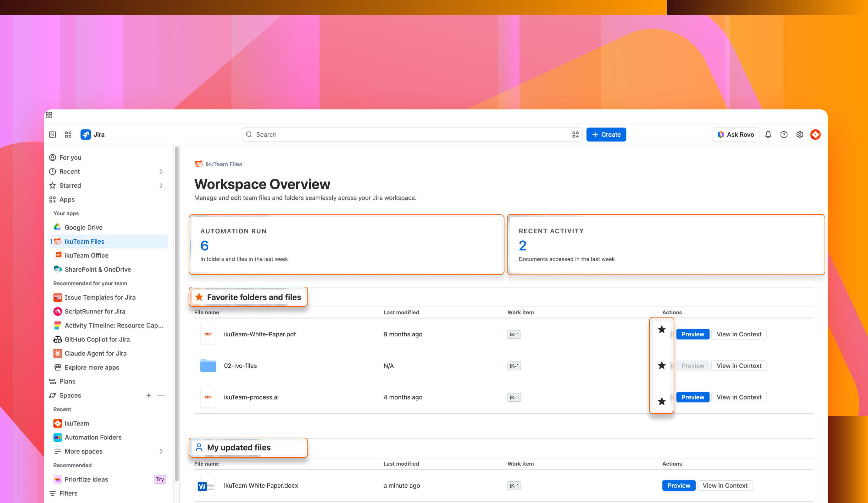Preview ikuTeam White Paper.docx
Screen dimensions: 868x503
tap(679, 485)
